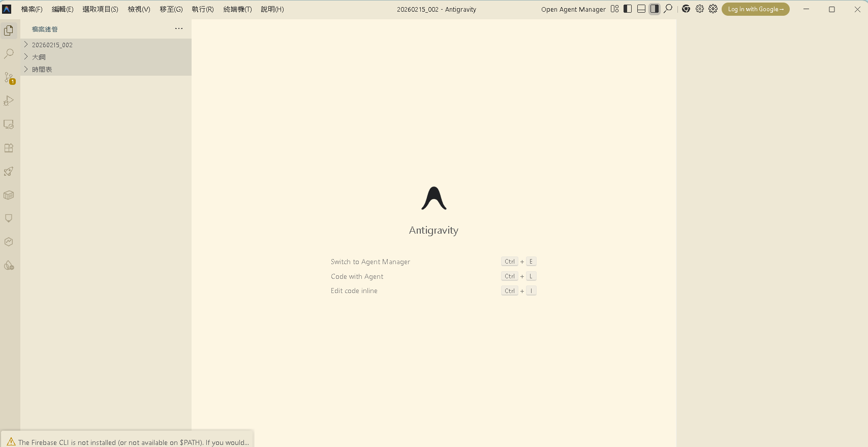Open Source Control view with badge

[9, 77]
